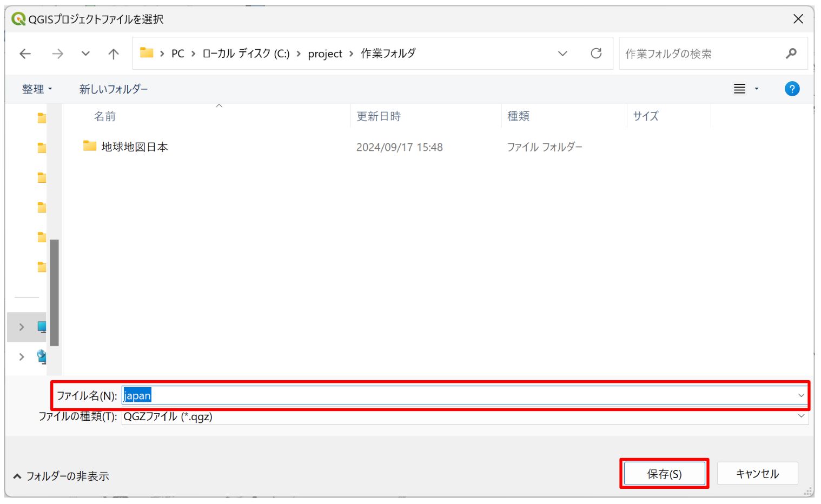
Task: Click the Back navigation arrow
Action: 25,54
